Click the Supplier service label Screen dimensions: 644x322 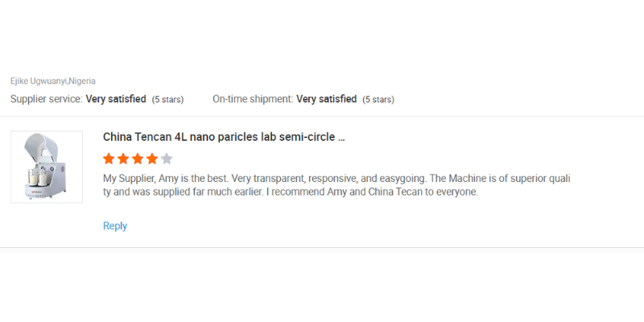click(46, 99)
